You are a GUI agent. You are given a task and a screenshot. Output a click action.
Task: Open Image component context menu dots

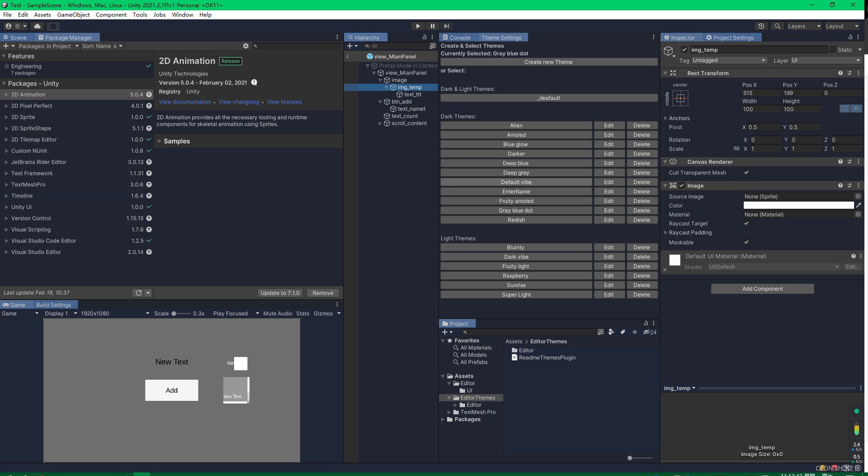859,185
